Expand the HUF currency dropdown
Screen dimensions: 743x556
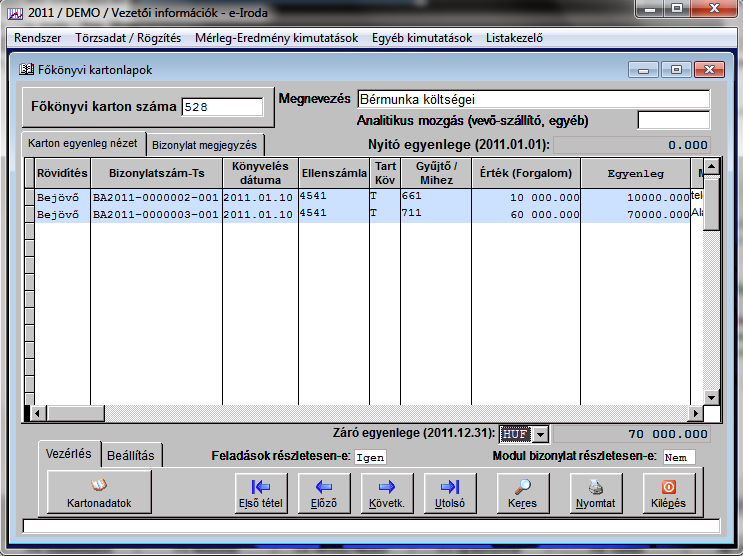(x=541, y=434)
